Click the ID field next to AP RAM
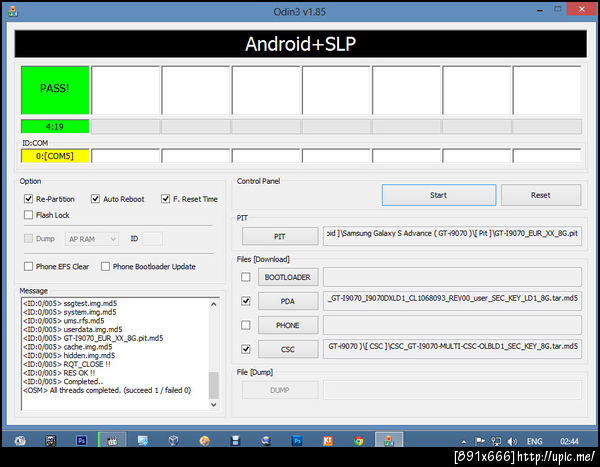Screen dimensions: 600x467 tap(152, 239)
